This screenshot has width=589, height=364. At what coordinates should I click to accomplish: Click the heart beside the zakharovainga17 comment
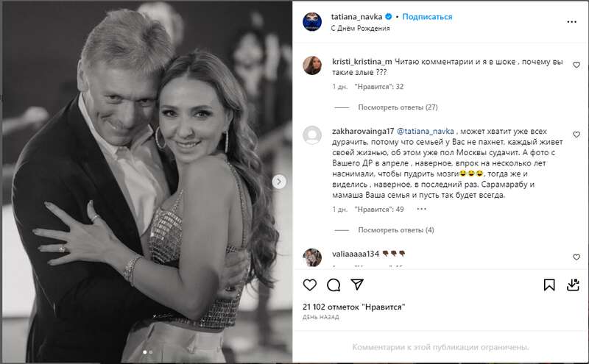tap(576, 132)
